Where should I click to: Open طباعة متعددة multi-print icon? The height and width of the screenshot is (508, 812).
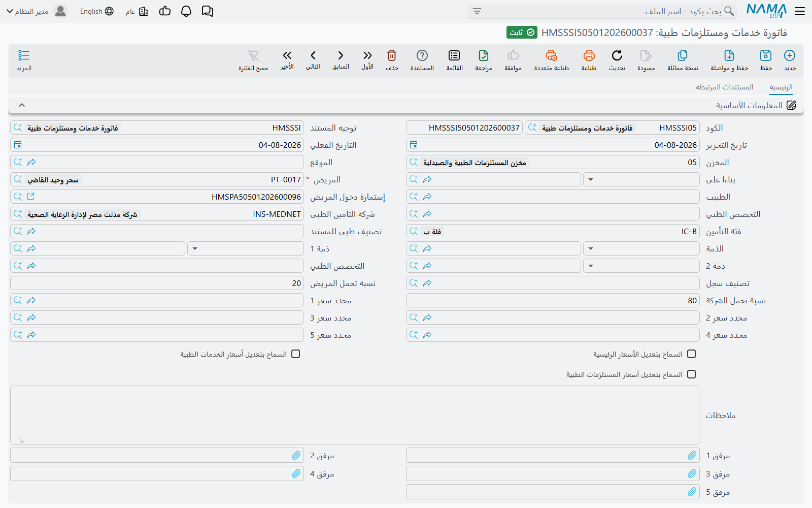pos(552,55)
